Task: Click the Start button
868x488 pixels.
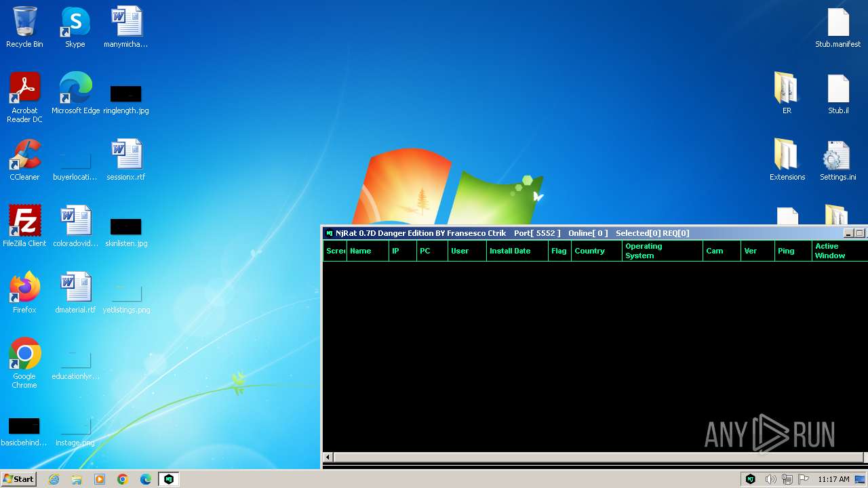Action: tap(18, 479)
